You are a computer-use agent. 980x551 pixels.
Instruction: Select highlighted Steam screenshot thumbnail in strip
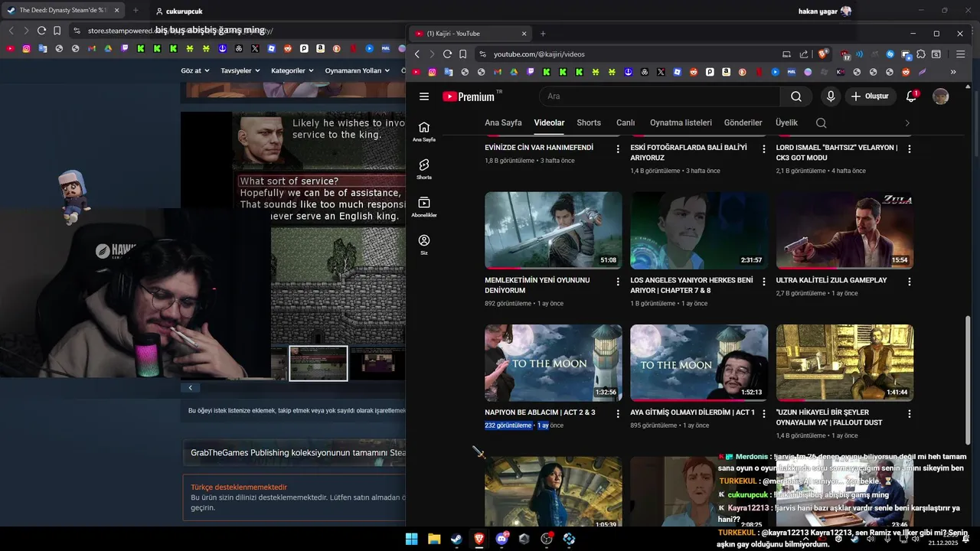pyautogui.click(x=318, y=364)
